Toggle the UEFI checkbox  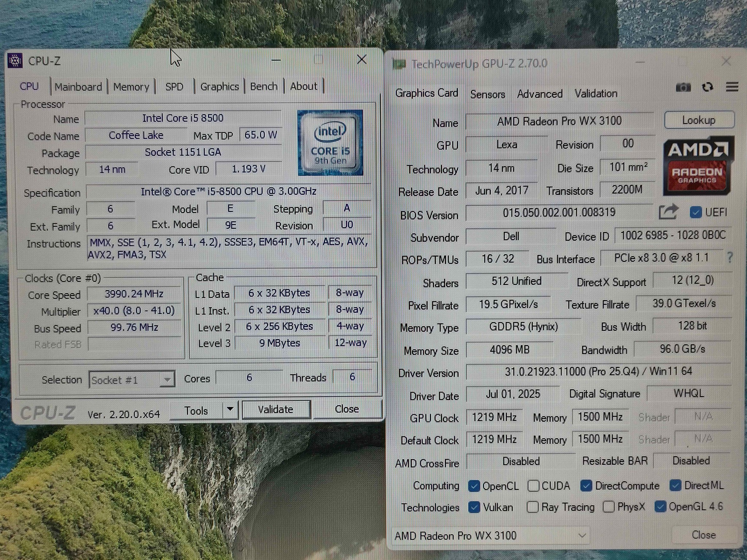[x=695, y=213]
